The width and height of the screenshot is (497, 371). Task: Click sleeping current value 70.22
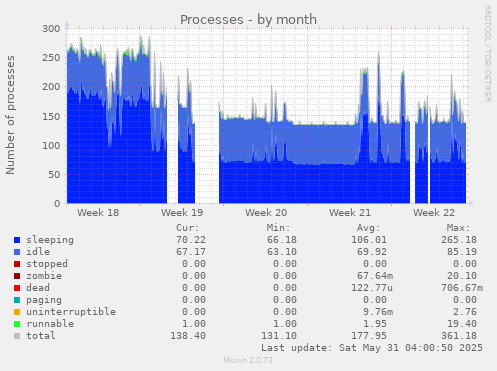[191, 240]
